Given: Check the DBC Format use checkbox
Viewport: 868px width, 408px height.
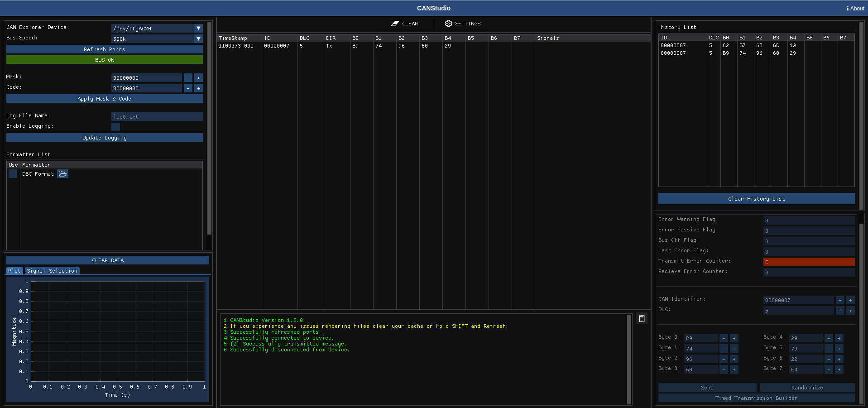Looking at the screenshot, I should click(x=13, y=174).
